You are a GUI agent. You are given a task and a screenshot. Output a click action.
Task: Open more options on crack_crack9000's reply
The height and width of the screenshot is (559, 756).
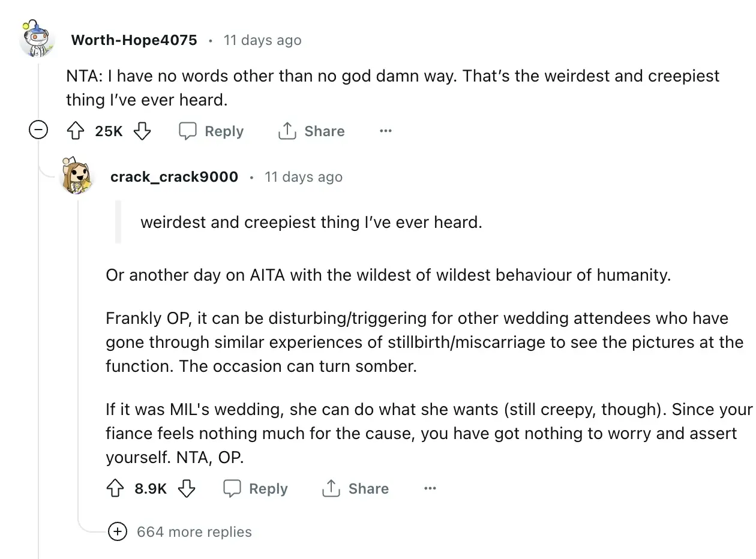(430, 488)
